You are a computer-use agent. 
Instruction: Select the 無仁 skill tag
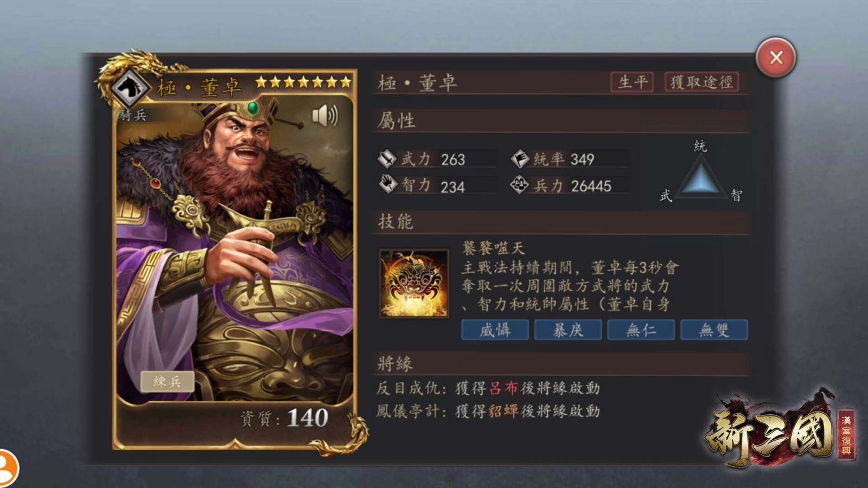(x=641, y=330)
